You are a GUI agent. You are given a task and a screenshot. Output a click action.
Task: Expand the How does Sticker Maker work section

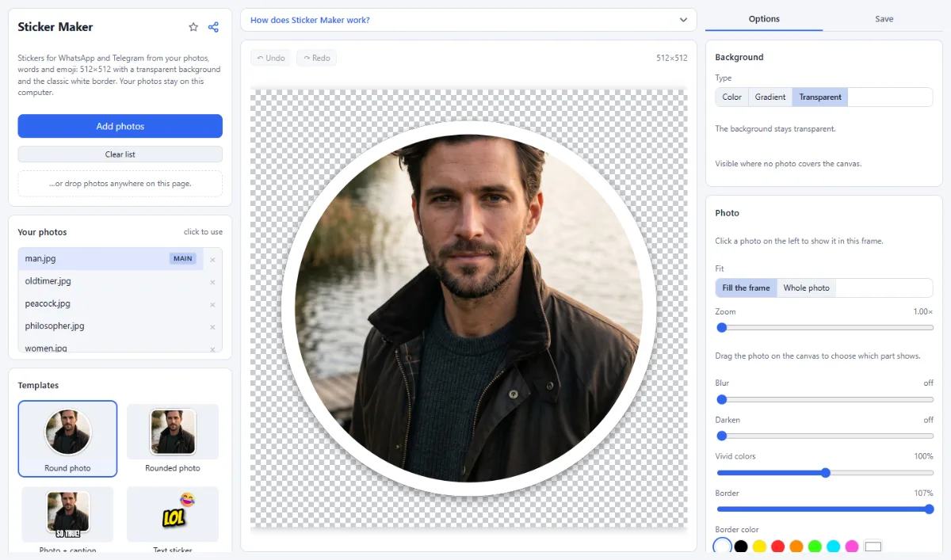click(468, 20)
